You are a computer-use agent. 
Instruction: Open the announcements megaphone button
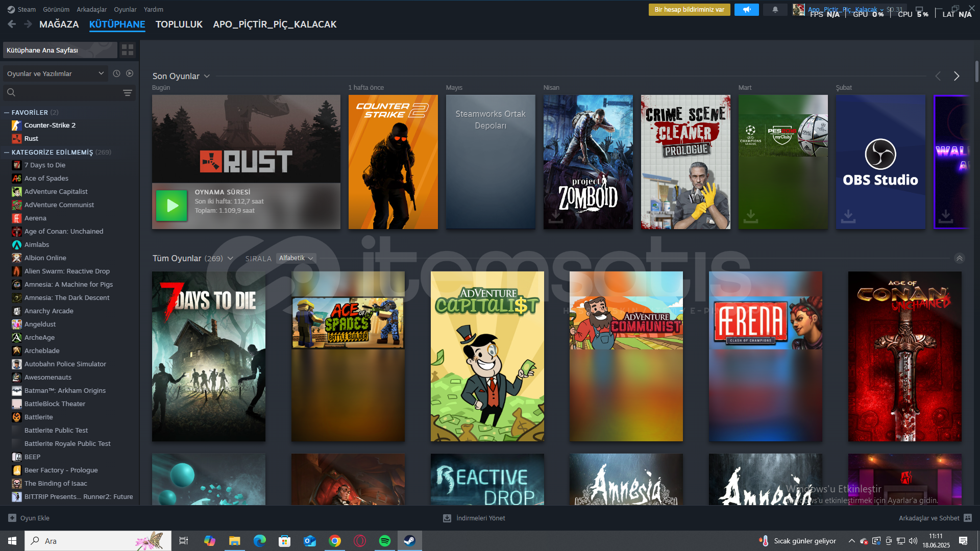(x=746, y=10)
